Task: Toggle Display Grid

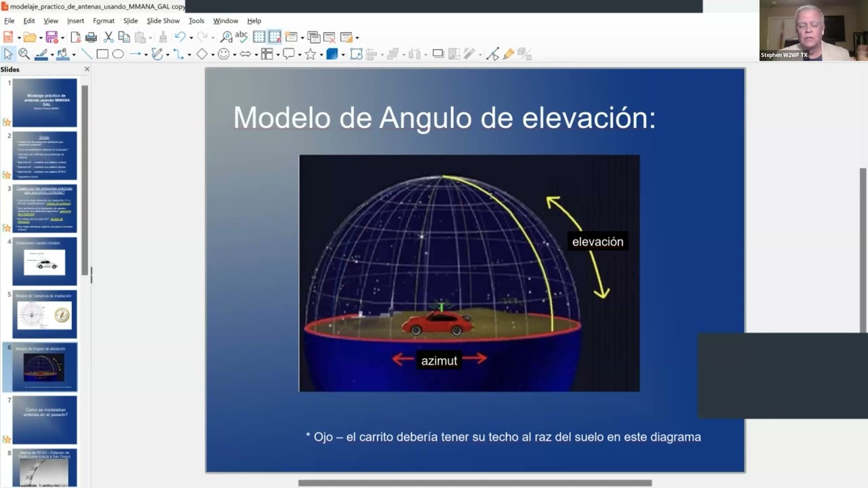Action: coord(259,37)
